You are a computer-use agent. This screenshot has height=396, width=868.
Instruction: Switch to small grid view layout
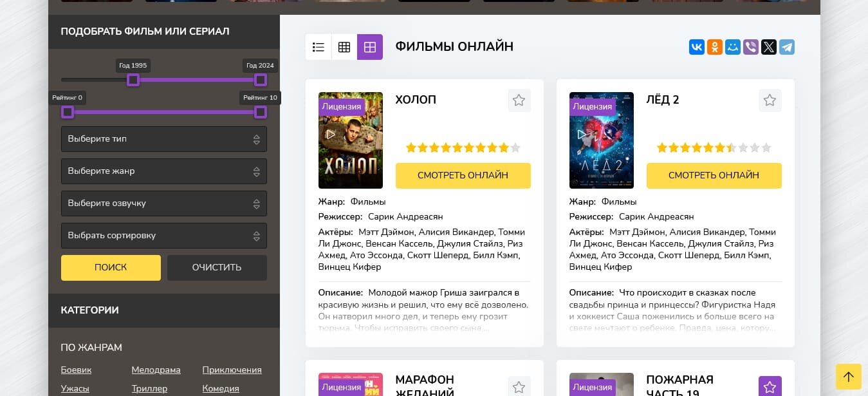[344, 47]
